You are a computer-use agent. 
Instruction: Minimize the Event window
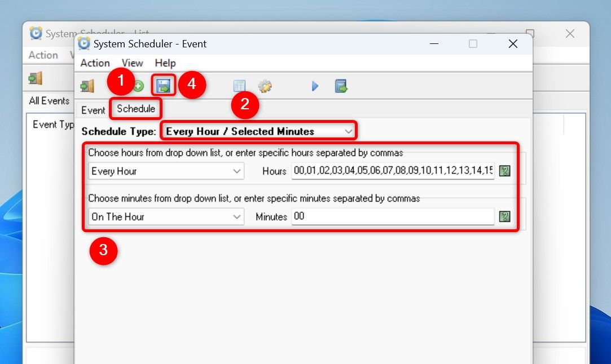434,43
